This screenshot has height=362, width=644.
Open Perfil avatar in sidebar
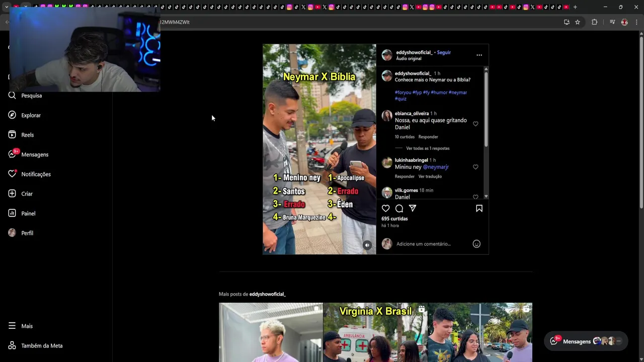12,233
